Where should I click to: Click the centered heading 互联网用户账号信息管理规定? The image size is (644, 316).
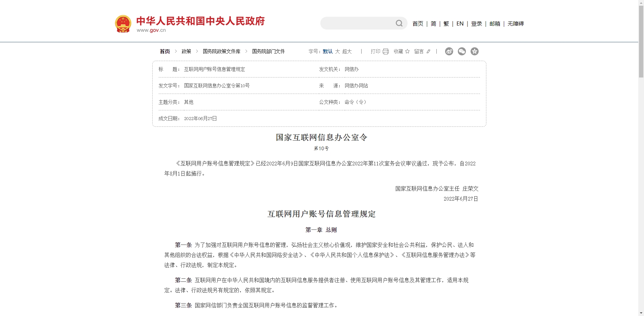click(321, 214)
